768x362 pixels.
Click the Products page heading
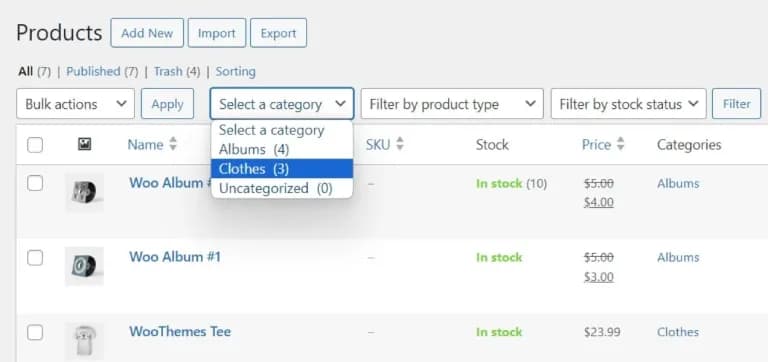coord(59,33)
